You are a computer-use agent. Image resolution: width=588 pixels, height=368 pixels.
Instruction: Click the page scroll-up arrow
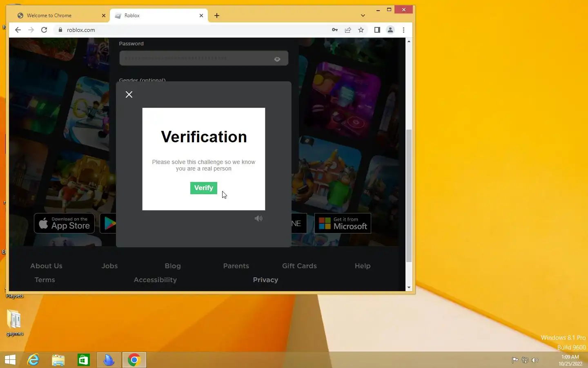tap(409, 41)
